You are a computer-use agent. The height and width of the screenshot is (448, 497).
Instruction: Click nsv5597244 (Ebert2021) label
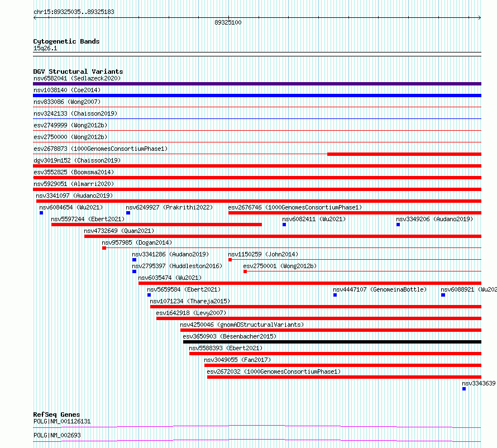tap(88, 219)
